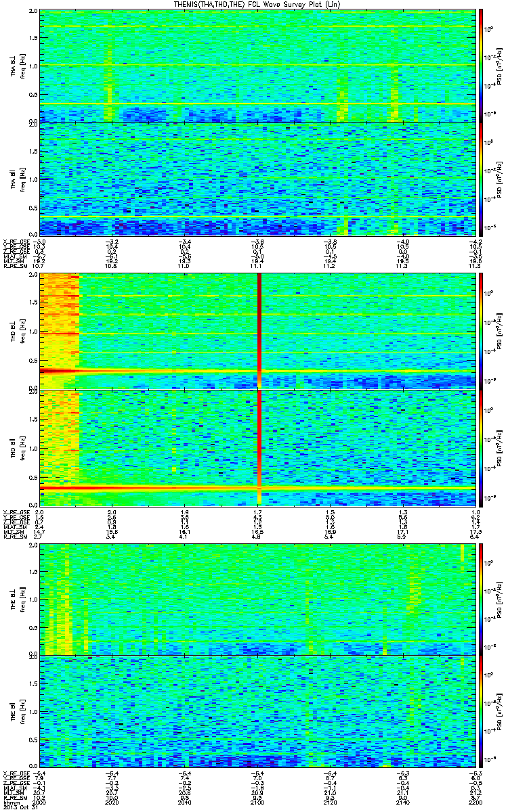
Task: Click the 'hhmm' time axis label
Action: (x=12, y=803)
